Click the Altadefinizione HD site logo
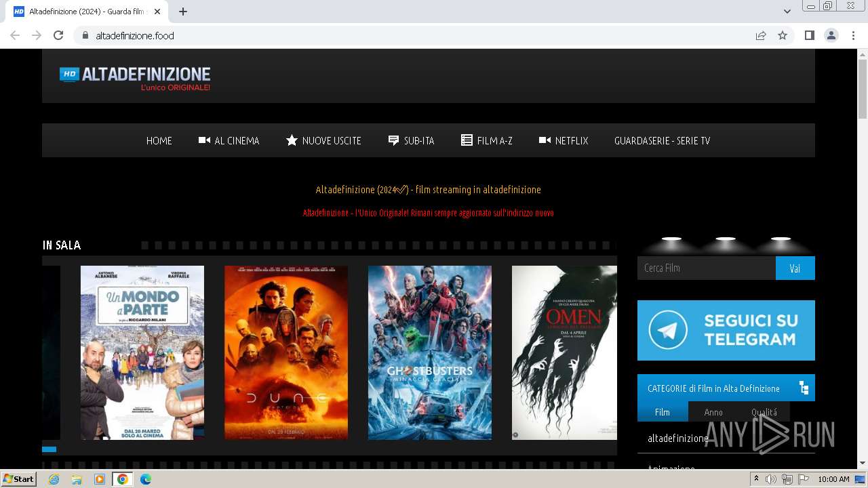The image size is (868, 488). coord(135,78)
